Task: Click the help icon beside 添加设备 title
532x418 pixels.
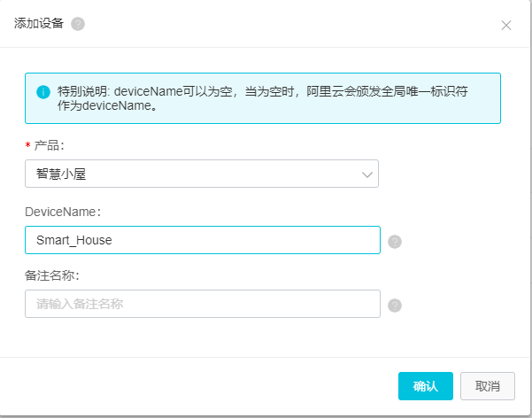Action: [78, 24]
